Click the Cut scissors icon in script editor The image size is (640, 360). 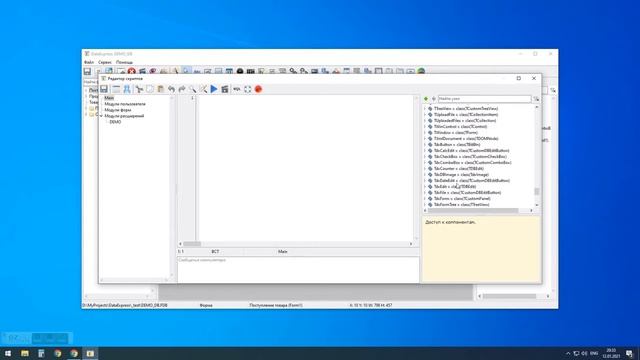point(139,89)
